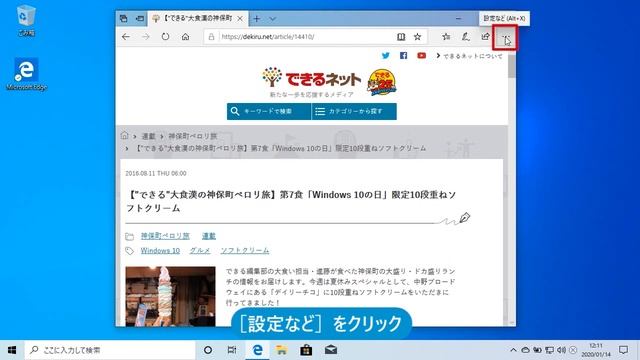Open Microsoft Store from taskbar

[306, 350]
